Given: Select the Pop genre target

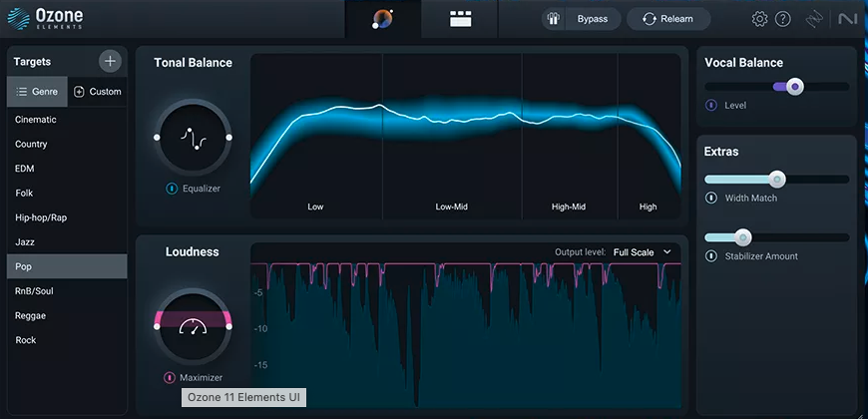Looking at the screenshot, I should [x=67, y=266].
